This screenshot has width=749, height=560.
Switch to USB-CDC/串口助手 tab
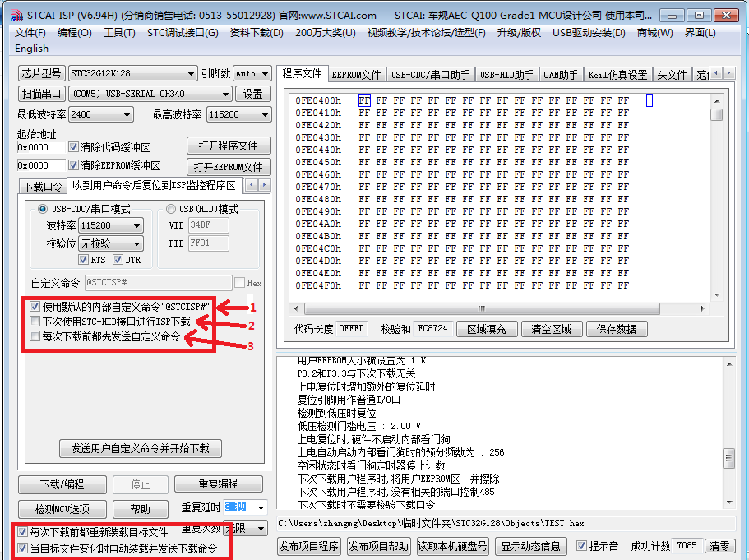[430, 75]
